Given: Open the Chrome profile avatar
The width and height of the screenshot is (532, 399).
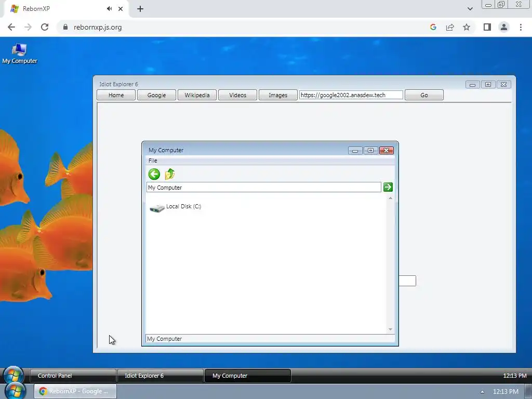Looking at the screenshot, I should (x=504, y=27).
